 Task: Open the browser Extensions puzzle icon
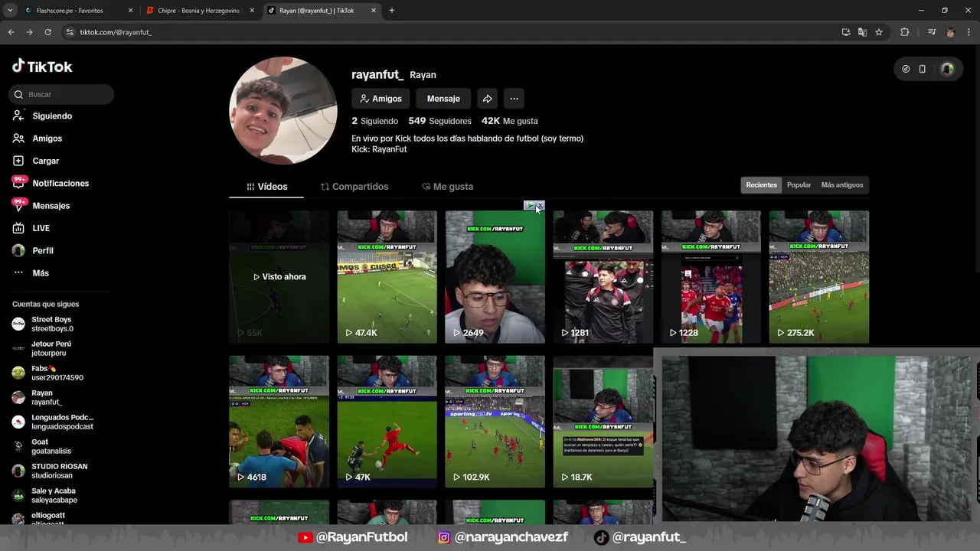tap(904, 32)
